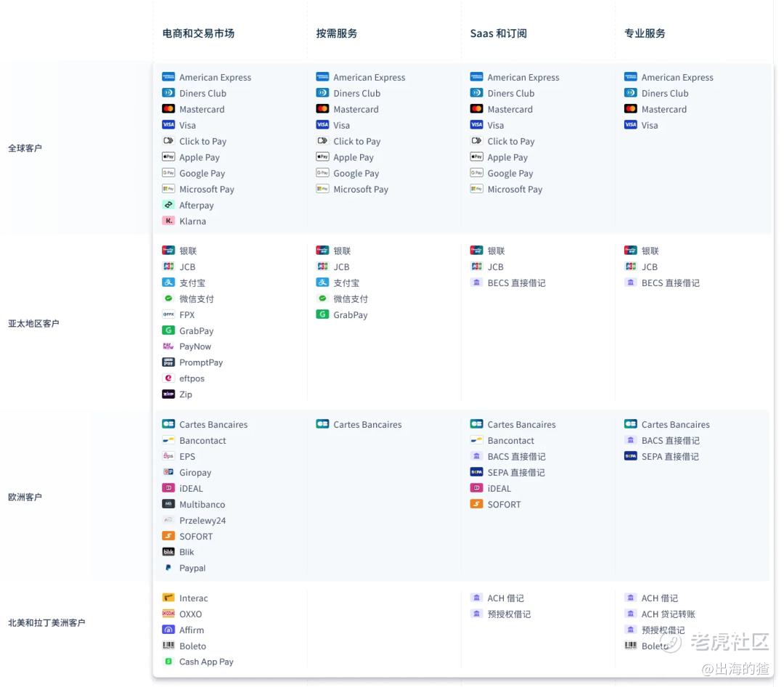This screenshot has height=687, width=784.
Task: Click Cartes Bancaires in 专业服务 column
Action: tap(676, 425)
